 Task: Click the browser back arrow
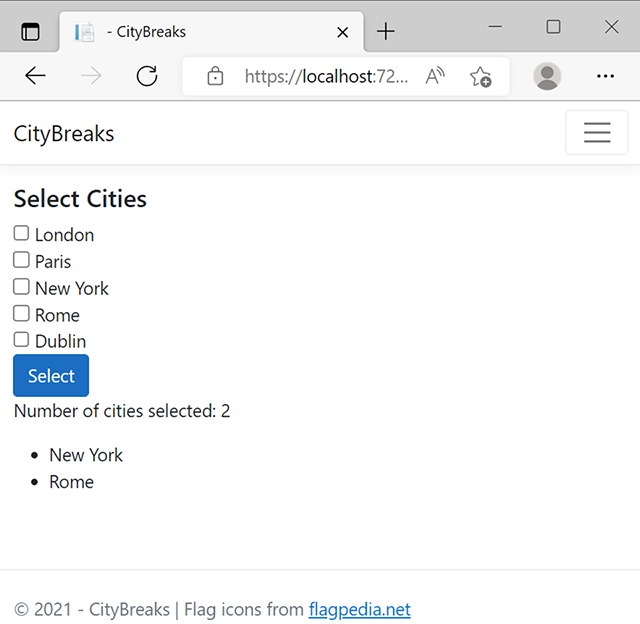point(35,76)
